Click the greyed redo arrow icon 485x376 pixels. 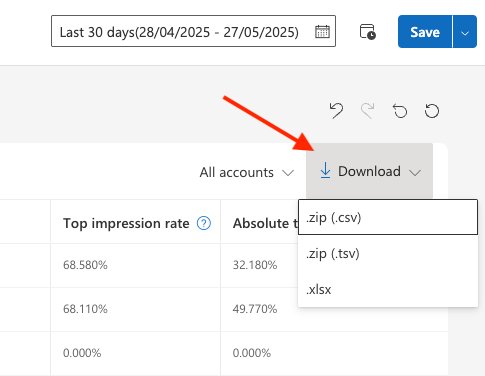tap(368, 111)
